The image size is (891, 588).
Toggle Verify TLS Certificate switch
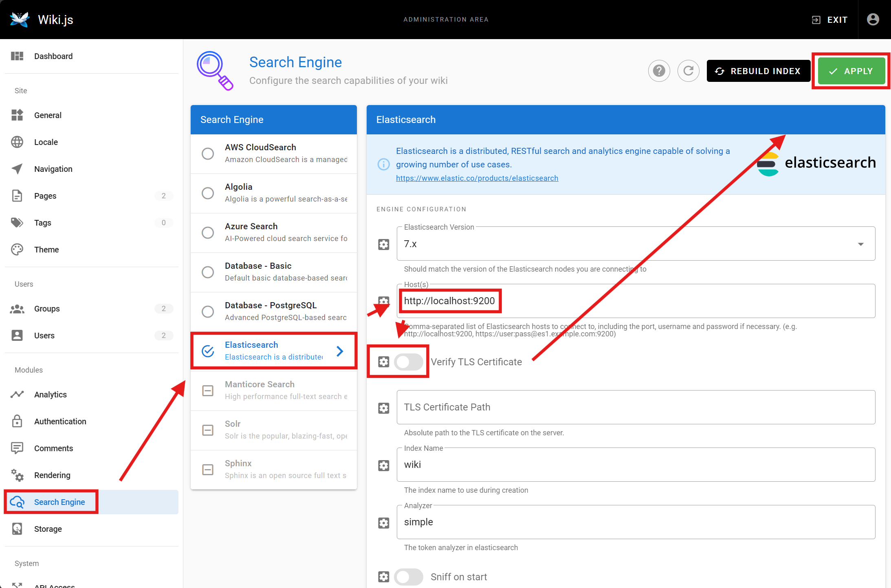coord(409,362)
